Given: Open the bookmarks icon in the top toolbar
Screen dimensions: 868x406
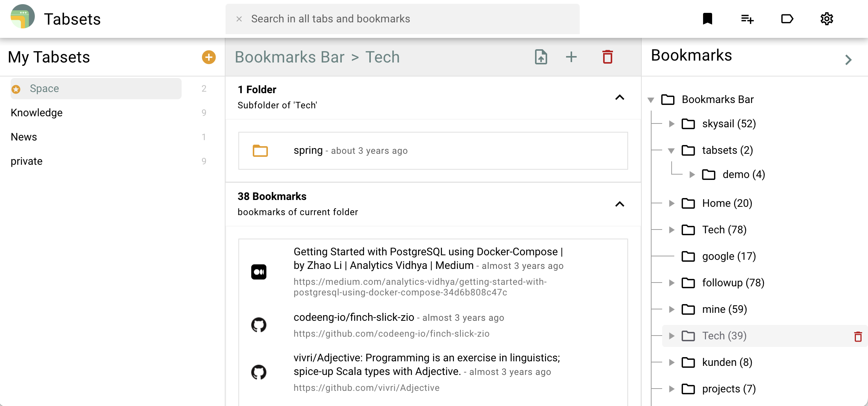Looking at the screenshot, I should pos(708,19).
